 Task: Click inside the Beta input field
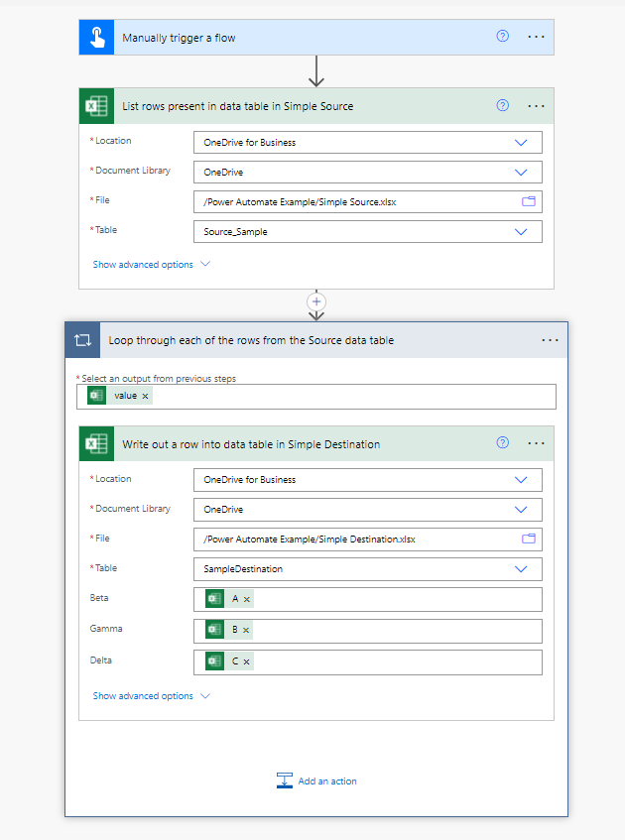(368, 599)
